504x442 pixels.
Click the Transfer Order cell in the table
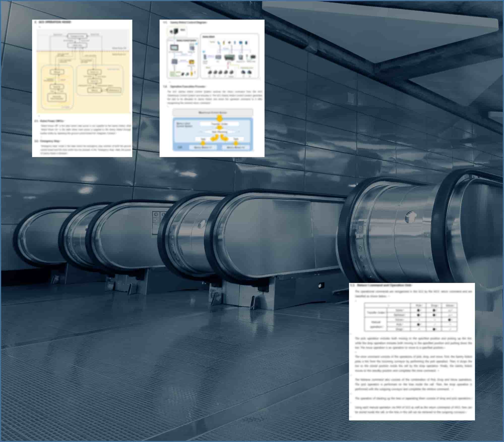point(376,313)
